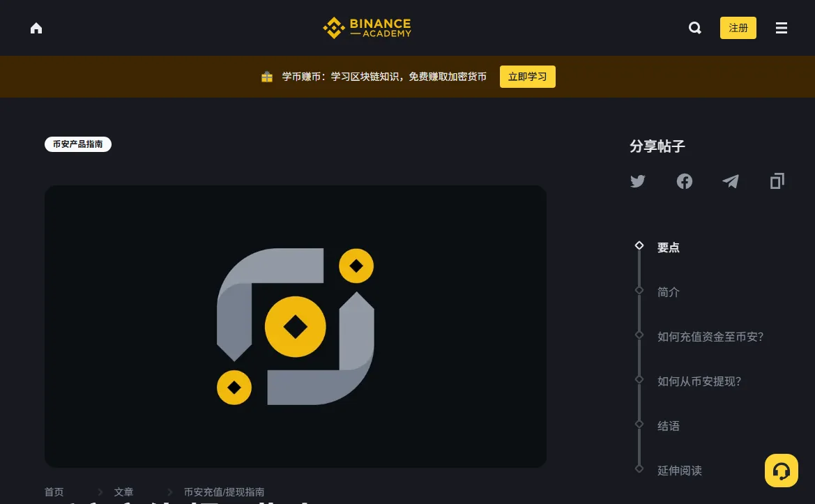
Task: Share the post on Facebook
Action: [x=685, y=181]
